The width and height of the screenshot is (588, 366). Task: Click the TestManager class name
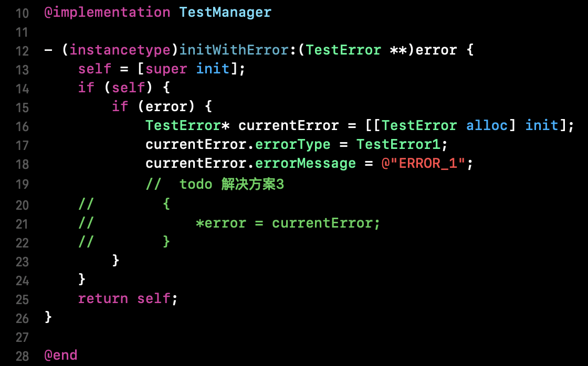tap(225, 12)
